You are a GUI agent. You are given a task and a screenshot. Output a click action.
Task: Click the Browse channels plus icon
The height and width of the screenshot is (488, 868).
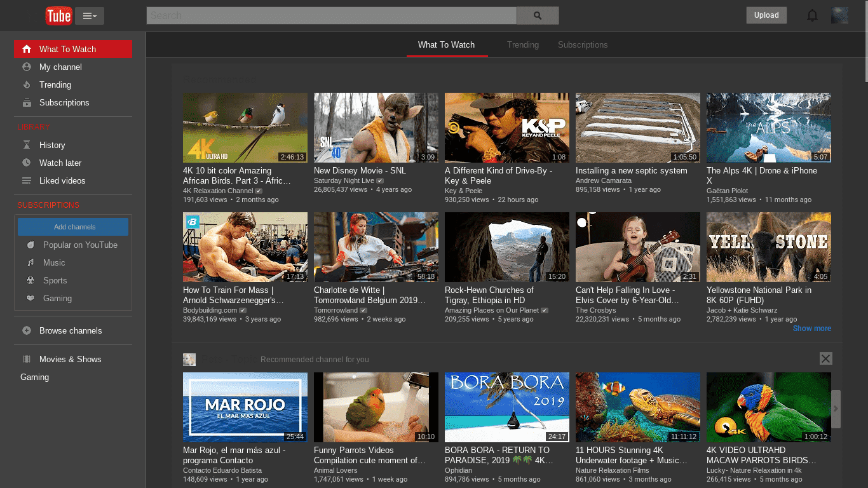coord(27,330)
